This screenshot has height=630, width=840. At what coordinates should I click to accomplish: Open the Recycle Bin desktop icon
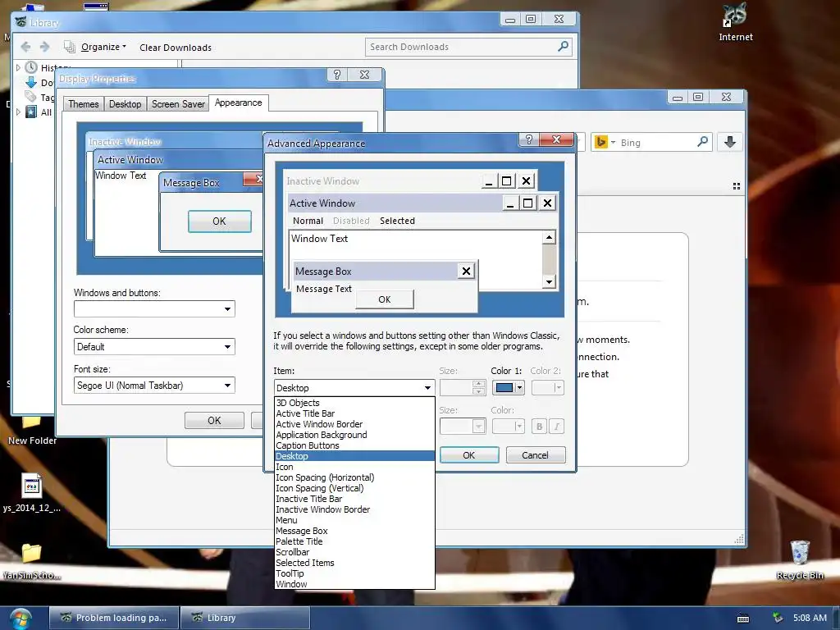click(800, 560)
